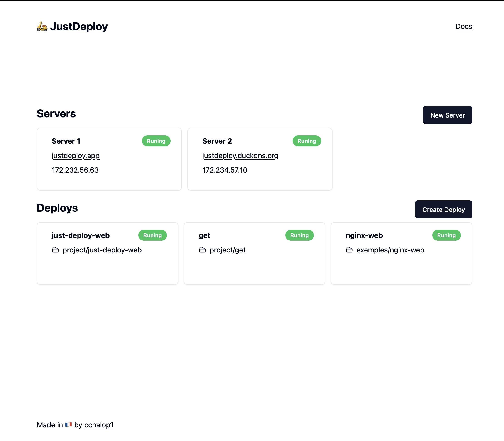504x441 pixels.
Task: Visit the cchalop1 author link
Action: point(98,425)
